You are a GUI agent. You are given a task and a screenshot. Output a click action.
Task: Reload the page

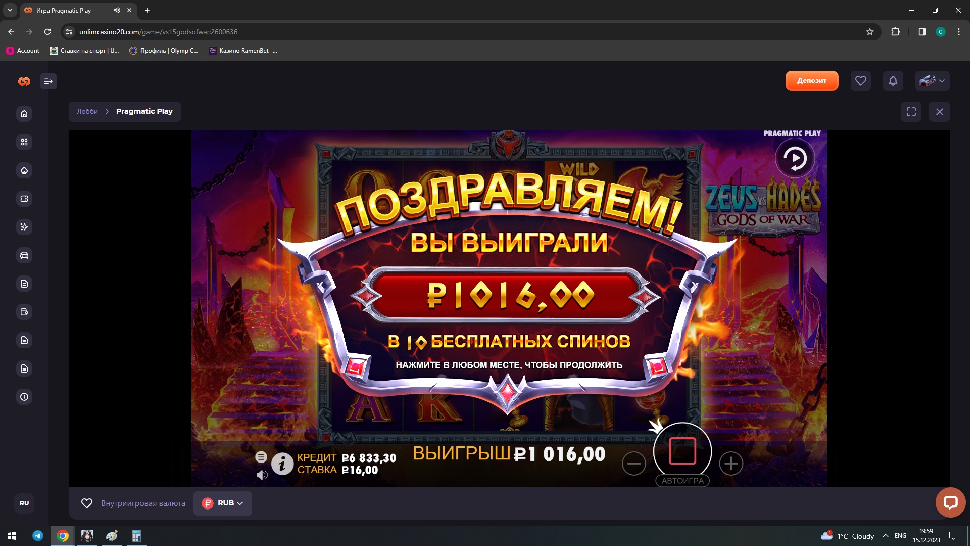pyautogui.click(x=47, y=32)
